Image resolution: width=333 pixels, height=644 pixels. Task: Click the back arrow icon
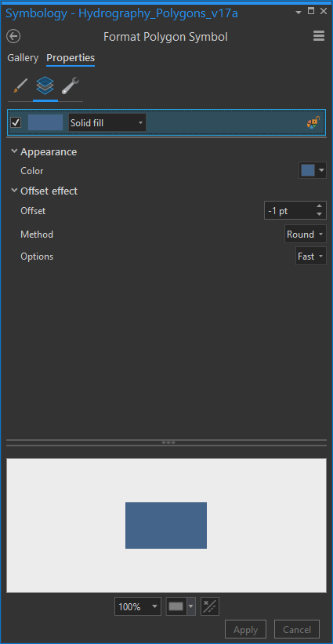(x=13, y=37)
